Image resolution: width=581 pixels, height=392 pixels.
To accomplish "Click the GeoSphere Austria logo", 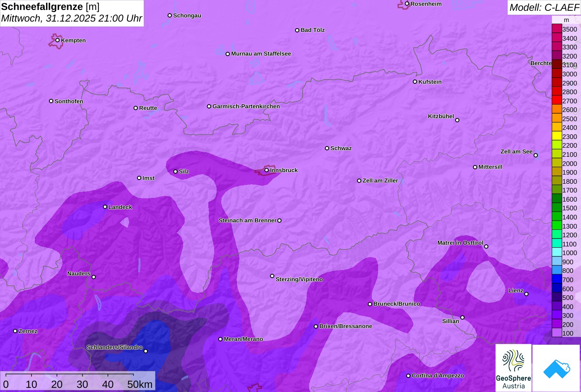I will click(x=513, y=368).
